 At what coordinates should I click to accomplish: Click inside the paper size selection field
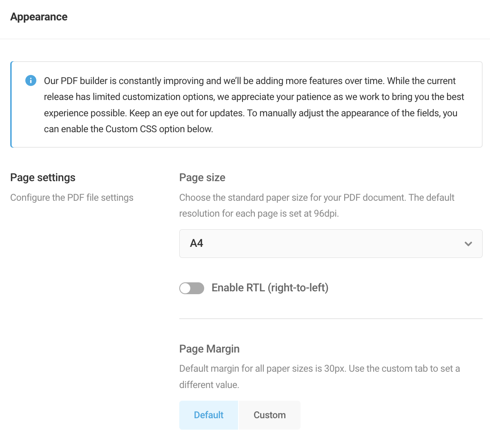tap(331, 244)
